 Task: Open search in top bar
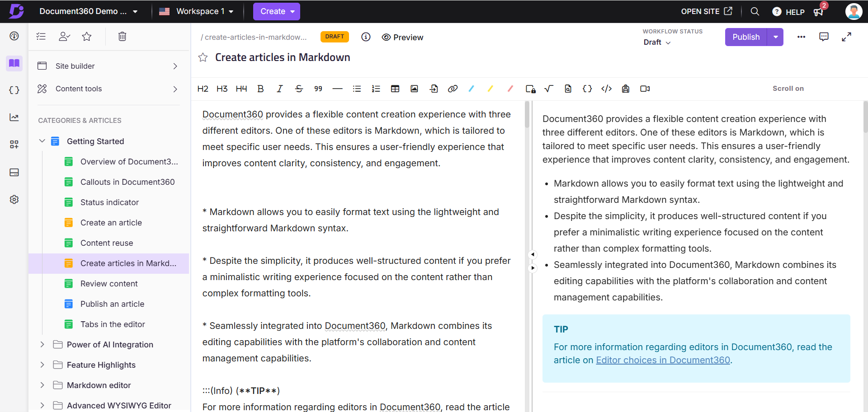[x=755, y=11]
